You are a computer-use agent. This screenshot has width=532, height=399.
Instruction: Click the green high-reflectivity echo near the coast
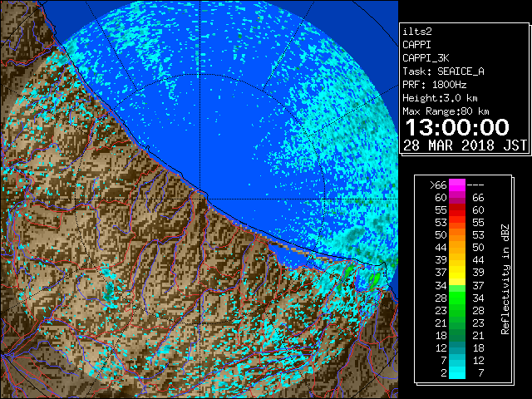375,281
